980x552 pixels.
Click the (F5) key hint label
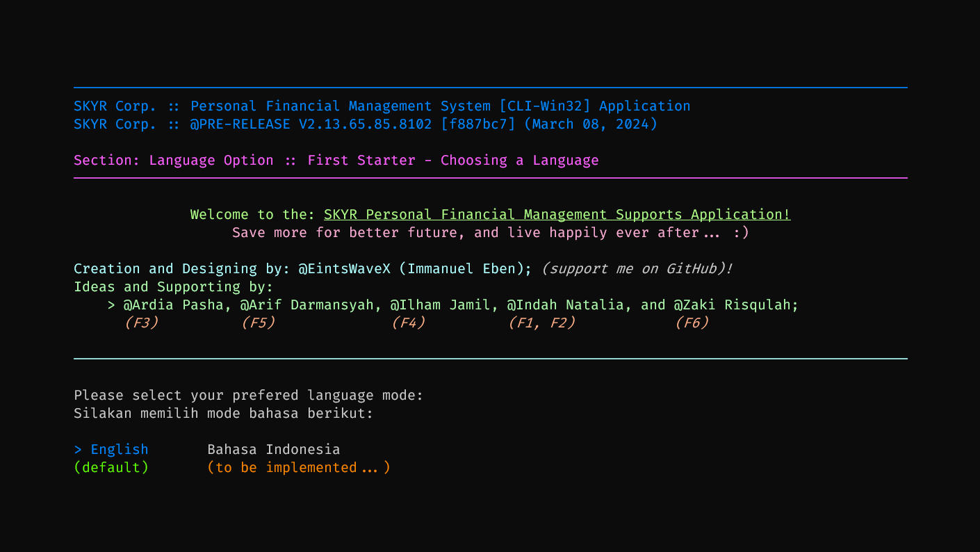[259, 323]
